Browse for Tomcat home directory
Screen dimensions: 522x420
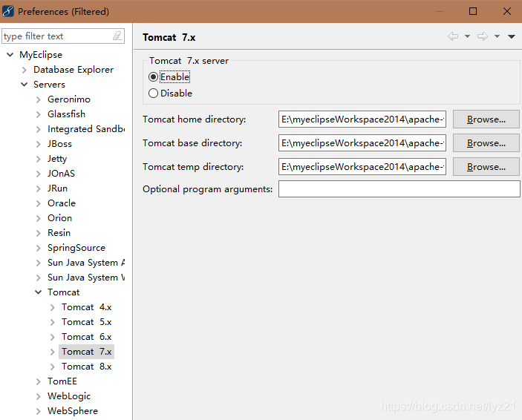pos(486,119)
